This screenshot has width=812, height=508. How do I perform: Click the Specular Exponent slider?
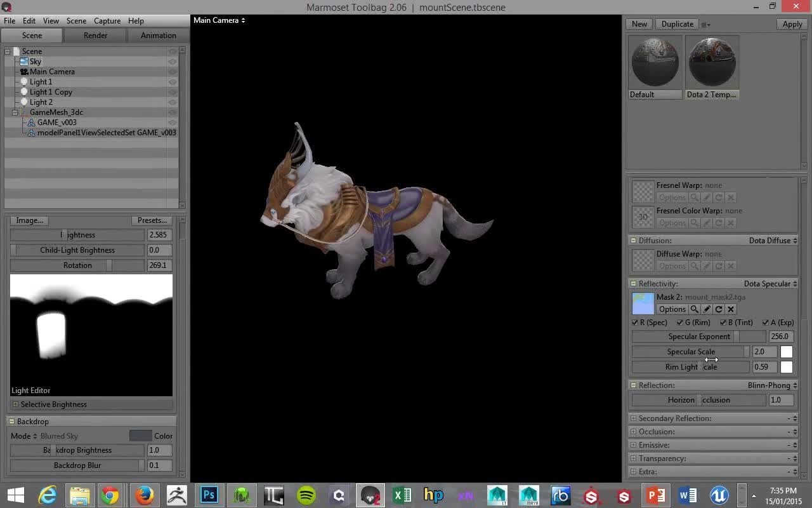click(x=699, y=337)
